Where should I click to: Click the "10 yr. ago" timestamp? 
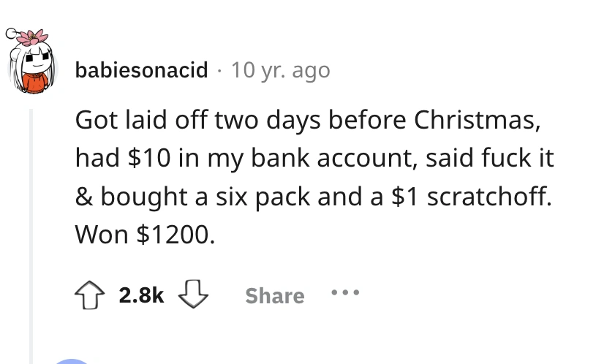(x=280, y=71)
